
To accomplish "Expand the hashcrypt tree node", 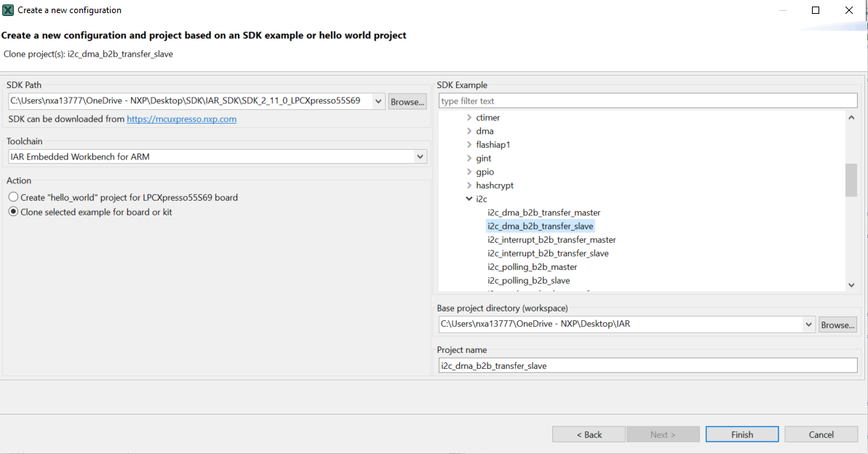I will coord(469,186).
